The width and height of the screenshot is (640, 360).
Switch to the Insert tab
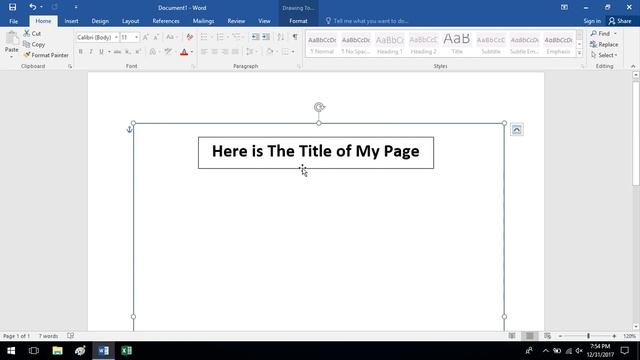[71, 21]
